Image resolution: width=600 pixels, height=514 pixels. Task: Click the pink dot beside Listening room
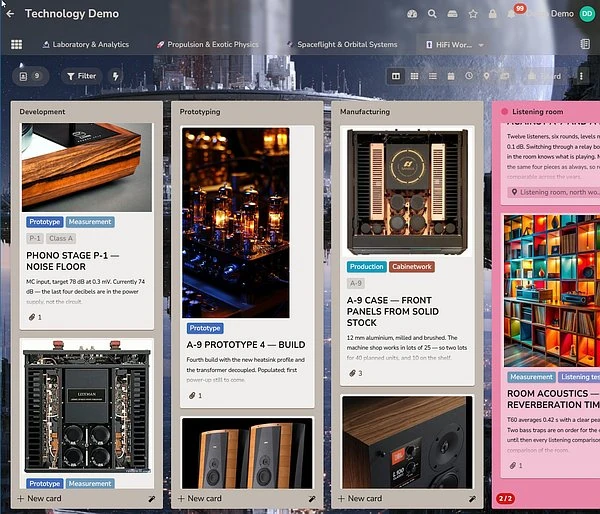pos(504,111)
